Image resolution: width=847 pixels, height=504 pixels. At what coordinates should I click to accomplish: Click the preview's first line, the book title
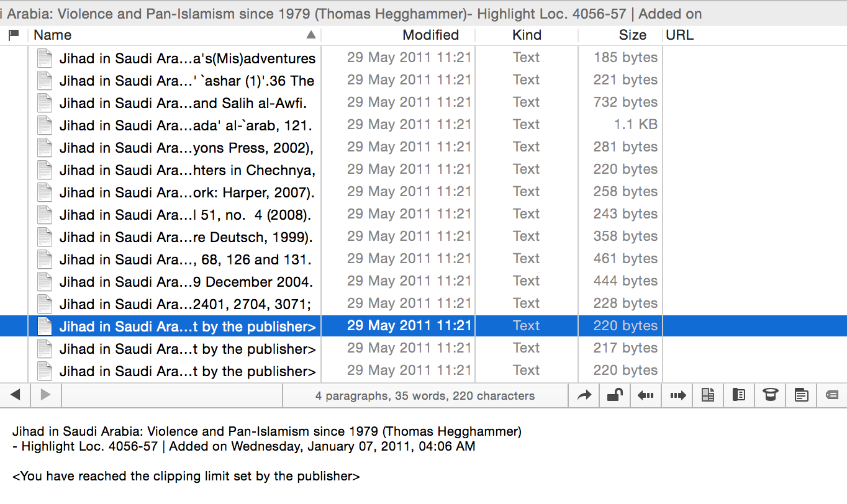point(267,431)
